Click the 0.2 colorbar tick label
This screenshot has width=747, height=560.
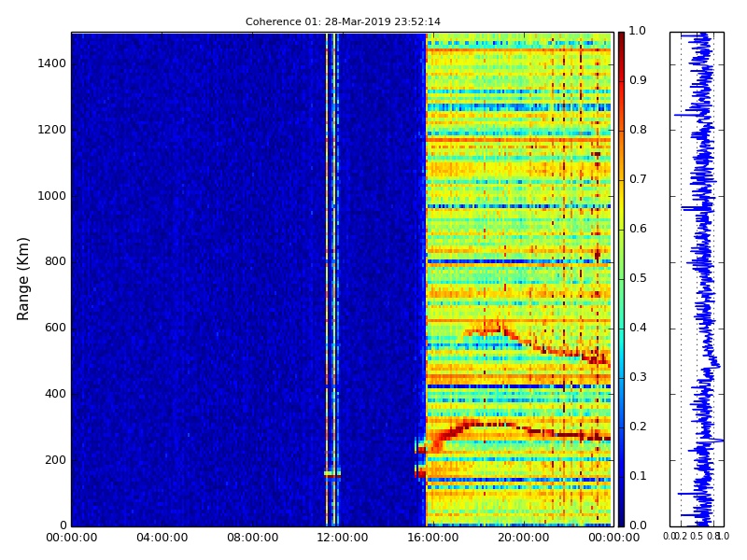[638, 427]
